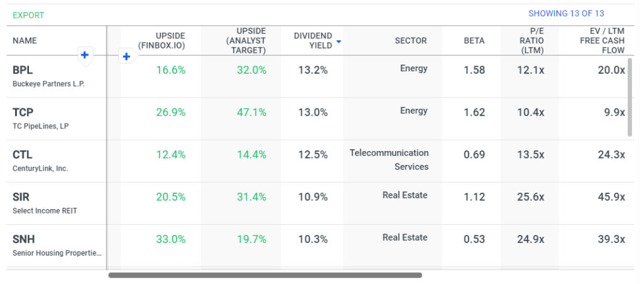Open the SIR Select Income REIT ticker
The height and width of the screenshot is (284, 644).
point(22,197)
